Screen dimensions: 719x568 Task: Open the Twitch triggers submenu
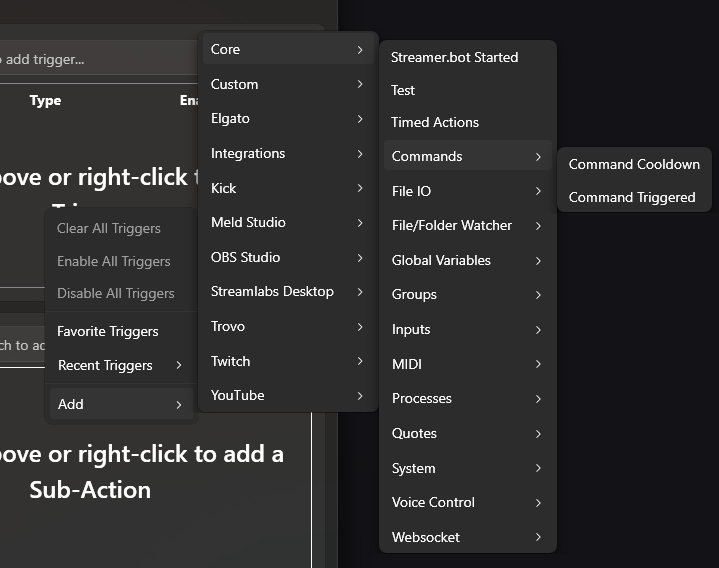[x=287, y=361]
